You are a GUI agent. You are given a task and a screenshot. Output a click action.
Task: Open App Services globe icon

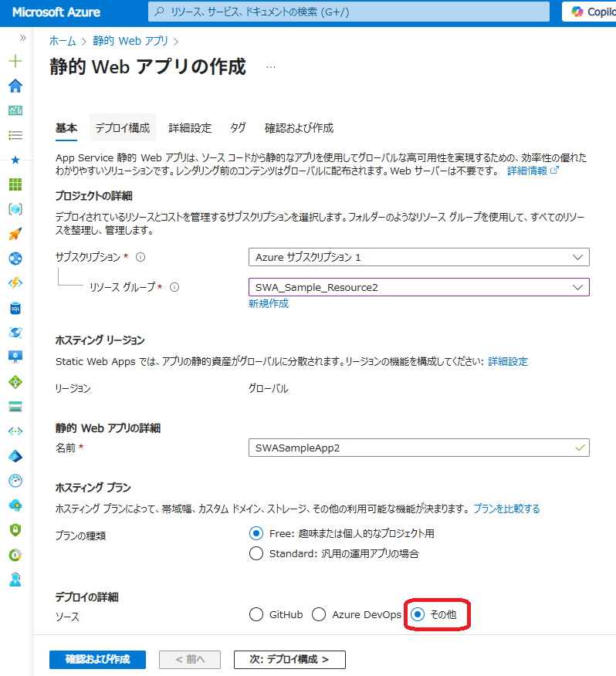click(15, 259)
